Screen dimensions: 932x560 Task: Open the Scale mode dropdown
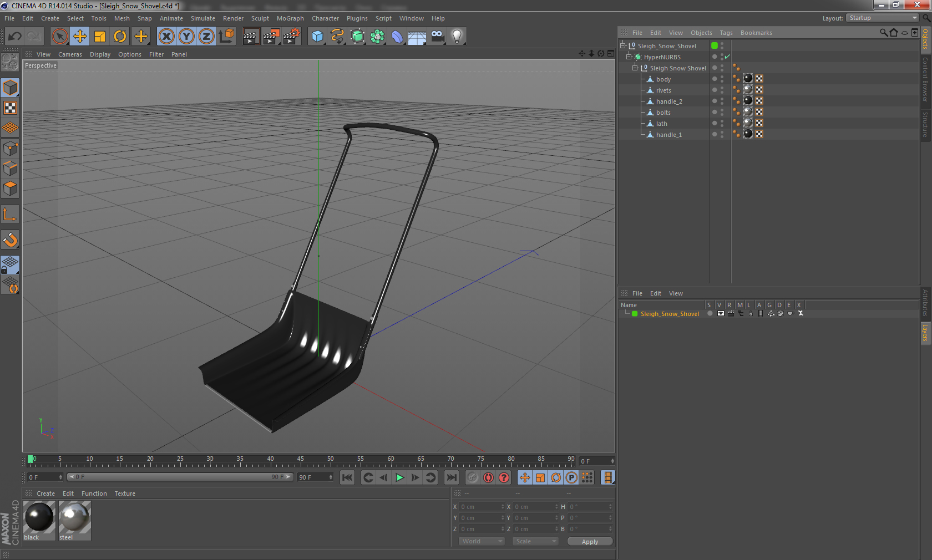(x=535, y=541)
